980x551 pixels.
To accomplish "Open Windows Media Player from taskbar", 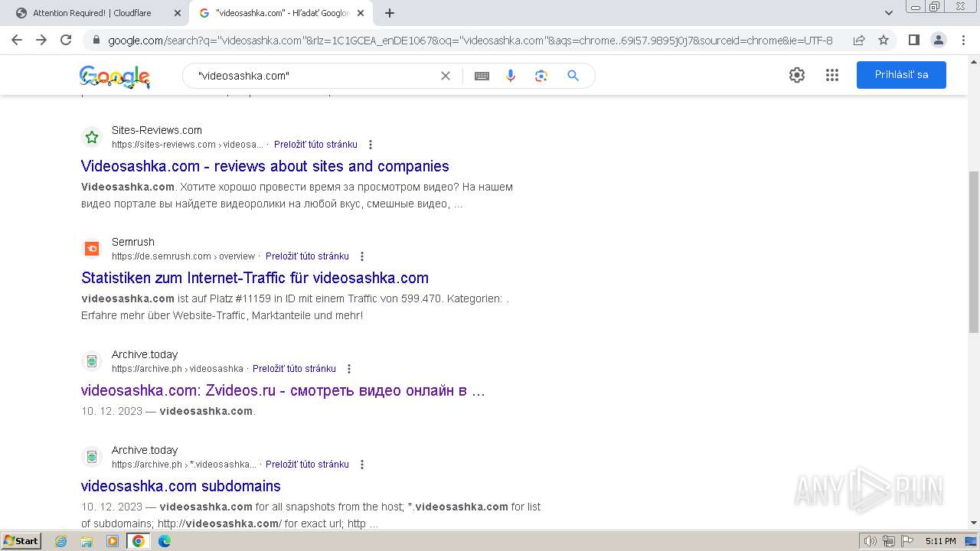I will (x=113, y=541).
